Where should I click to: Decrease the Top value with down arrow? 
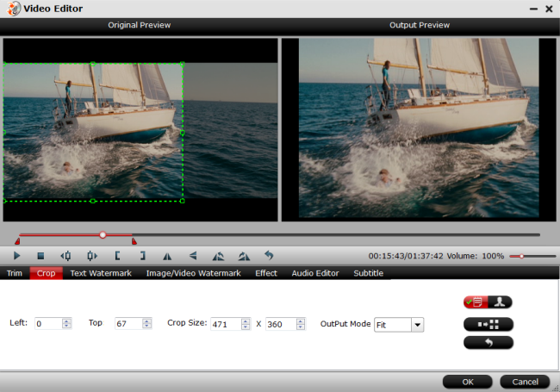[146, 326]
